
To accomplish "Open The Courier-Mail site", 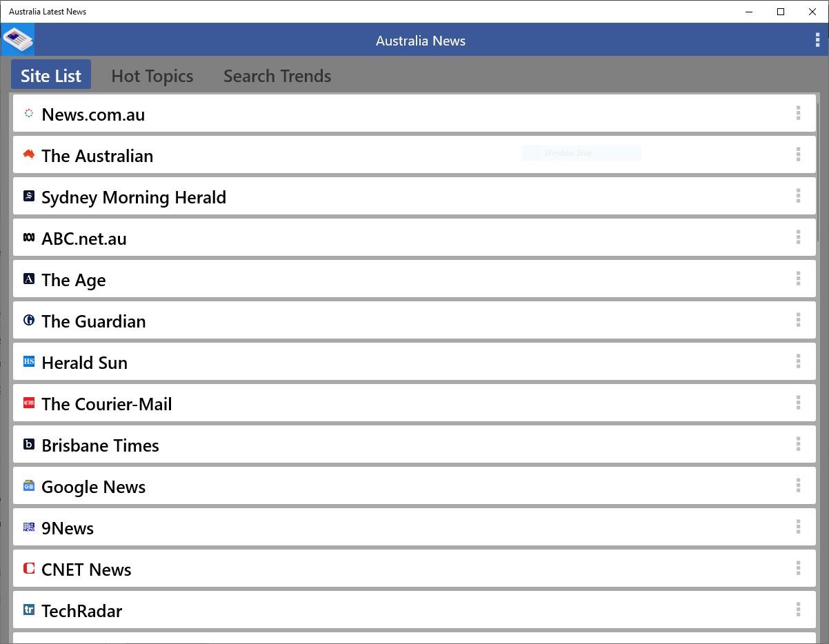I will coord(414,403).
